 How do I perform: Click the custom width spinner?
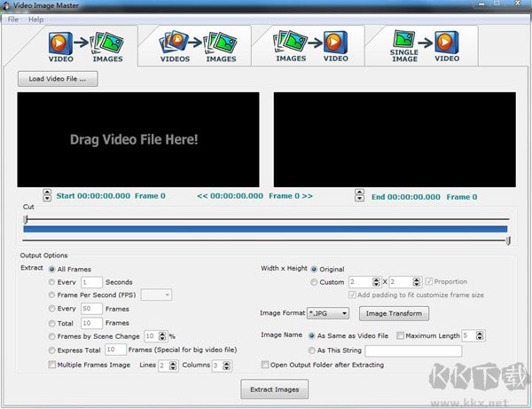(x=376, y=282)
